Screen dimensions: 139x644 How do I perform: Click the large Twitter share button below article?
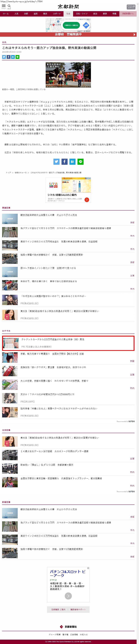(x=56, y=161)
